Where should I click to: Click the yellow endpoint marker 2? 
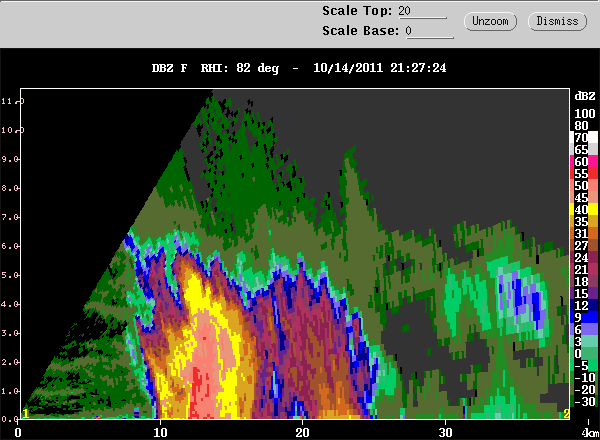pyautogui.click(x=566, y=413)
